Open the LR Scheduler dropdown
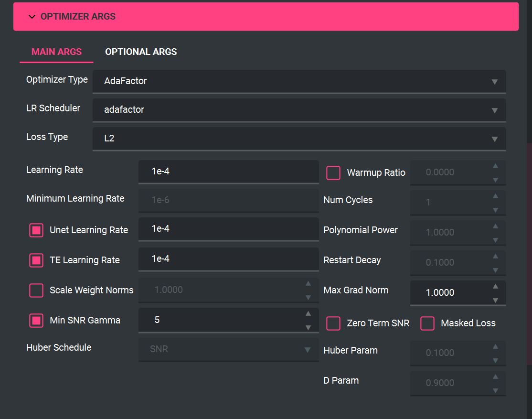The width and height of the screenshot is (532, 419). (x=299, y=110)
